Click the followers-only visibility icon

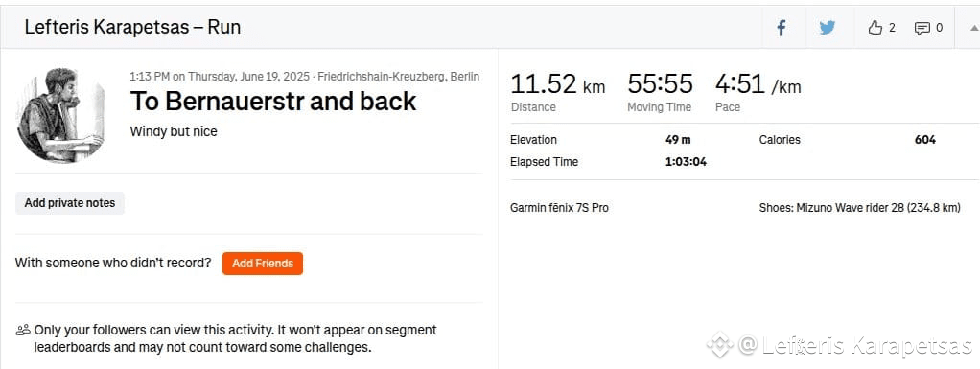(x=23, y=330)
